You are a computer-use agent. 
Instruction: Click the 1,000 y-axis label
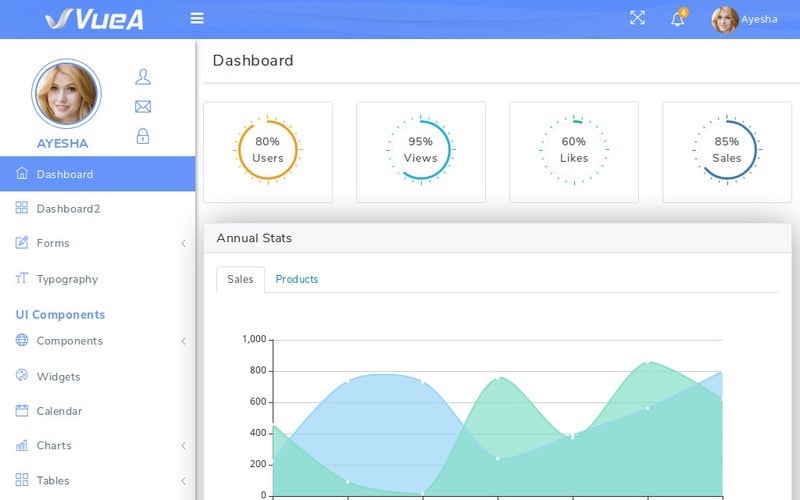point(254,339)
